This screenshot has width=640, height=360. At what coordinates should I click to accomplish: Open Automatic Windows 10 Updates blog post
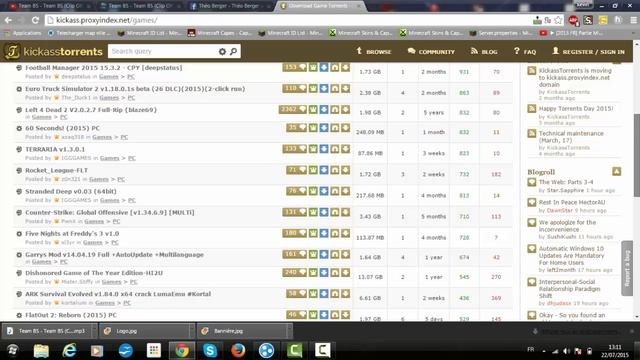point(571,256)
